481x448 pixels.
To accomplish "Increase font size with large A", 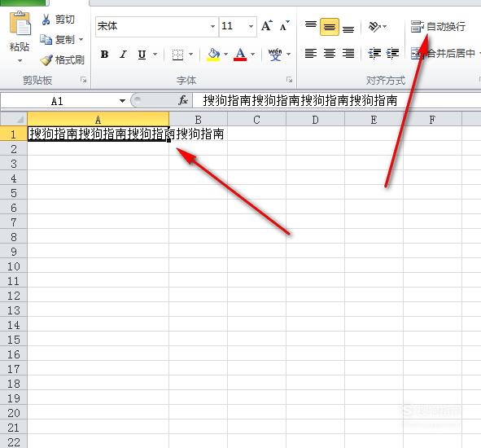I will pos(267,26).
